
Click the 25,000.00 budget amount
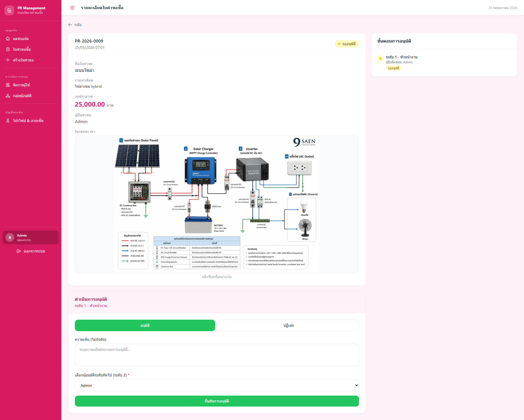pos(90,104)
